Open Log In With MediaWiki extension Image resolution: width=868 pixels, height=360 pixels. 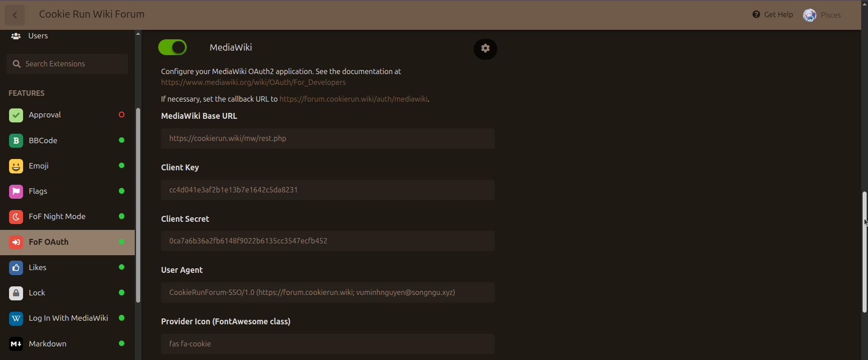click(67, 318)
